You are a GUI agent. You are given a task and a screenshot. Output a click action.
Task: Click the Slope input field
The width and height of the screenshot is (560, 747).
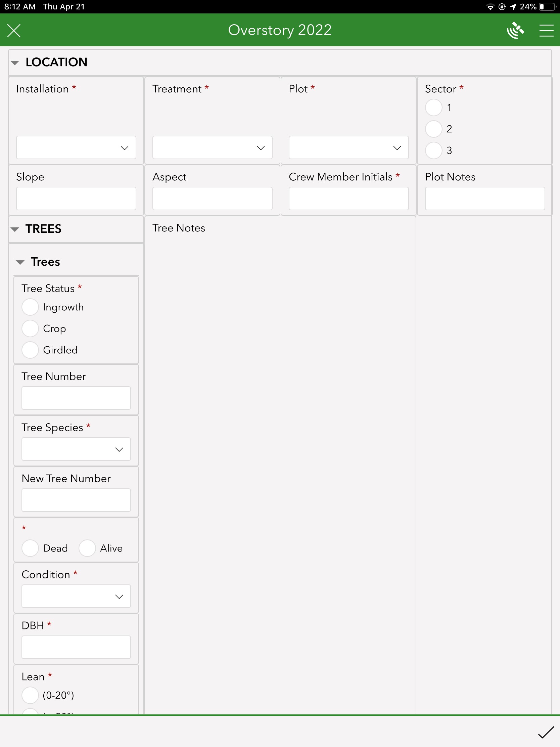tap(76, 198)
